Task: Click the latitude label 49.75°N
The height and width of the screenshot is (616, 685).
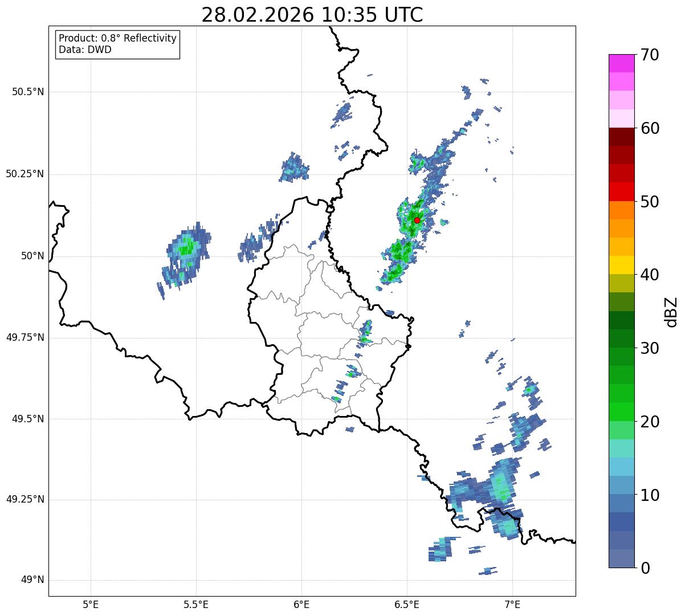Action: [x=25, y=337]
